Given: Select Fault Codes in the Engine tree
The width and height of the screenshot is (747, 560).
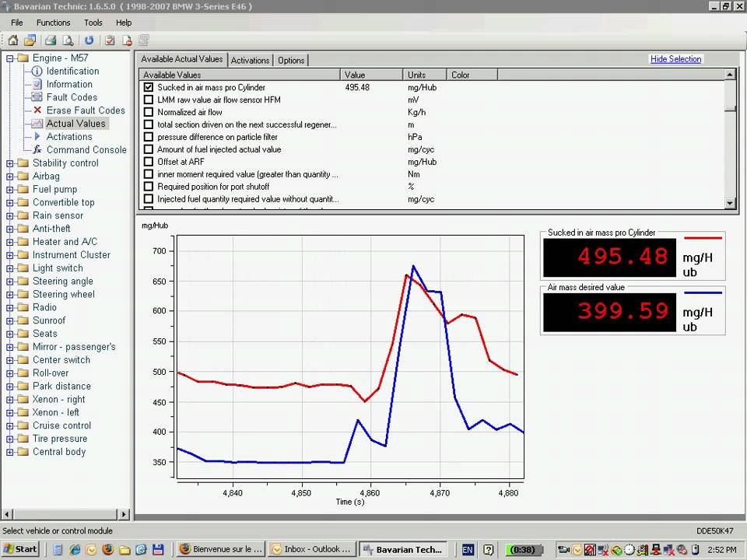Looking at the screenshot, I should 72,97.
